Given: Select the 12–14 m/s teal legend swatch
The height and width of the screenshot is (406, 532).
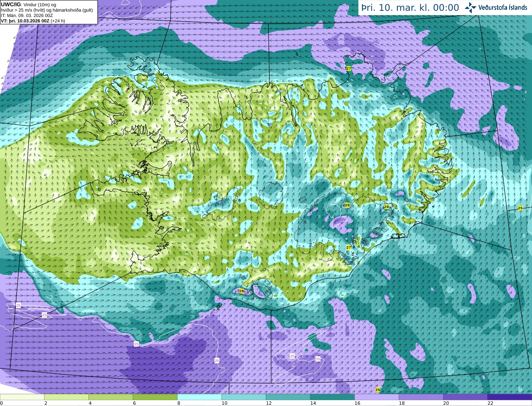Looking at the screenshot, I should [288, 397].
